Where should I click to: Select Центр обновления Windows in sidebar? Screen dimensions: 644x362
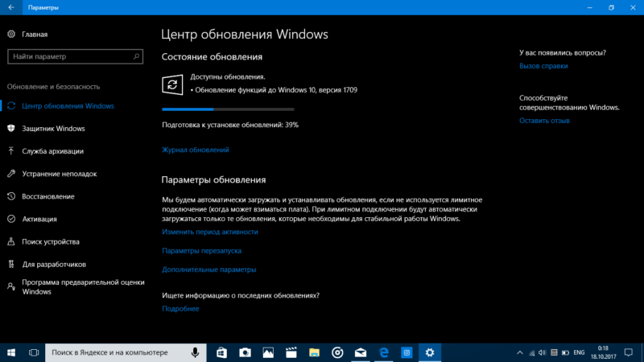(x=68, y=106)
